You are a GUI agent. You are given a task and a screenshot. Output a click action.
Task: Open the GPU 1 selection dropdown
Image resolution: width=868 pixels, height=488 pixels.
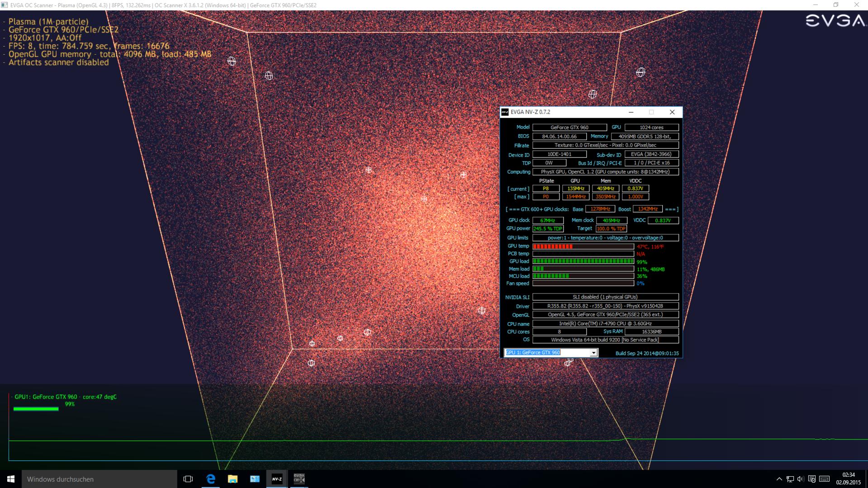click(x=551, y=353)
